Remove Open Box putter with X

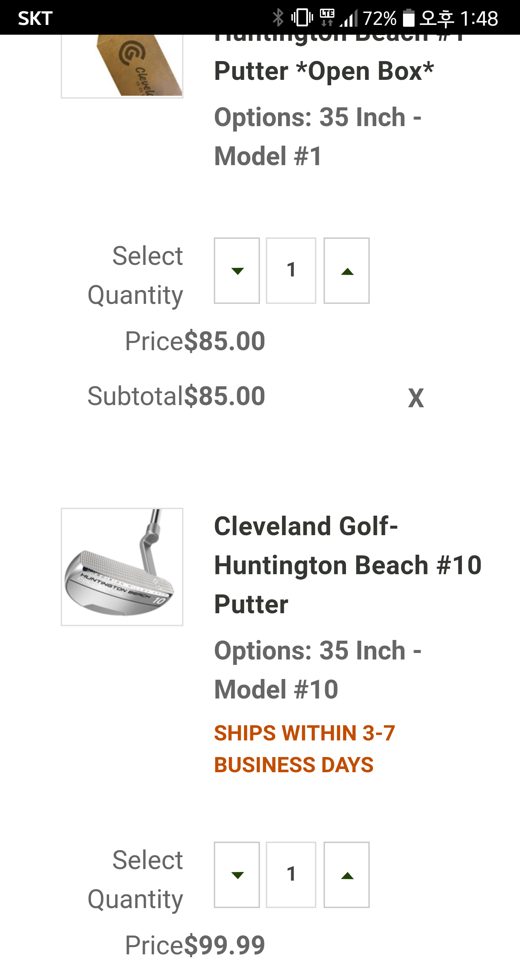click(416, 398)
